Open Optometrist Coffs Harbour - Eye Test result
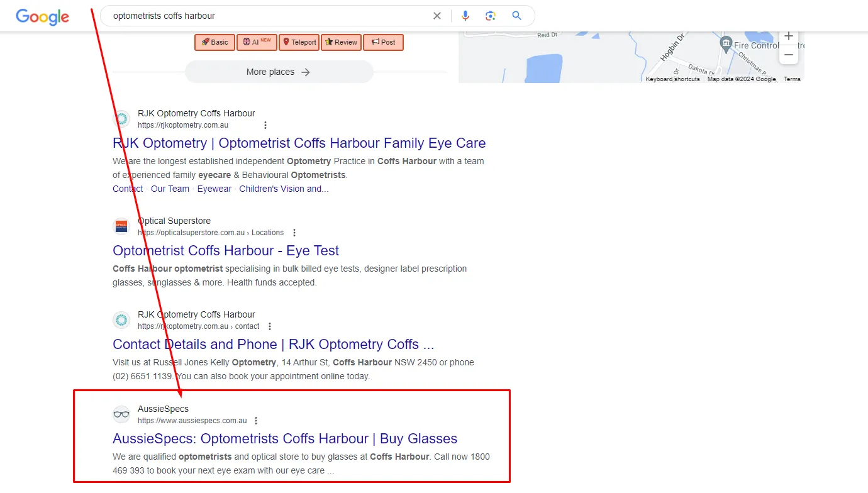The image size is (868, 493). point(226,250)
